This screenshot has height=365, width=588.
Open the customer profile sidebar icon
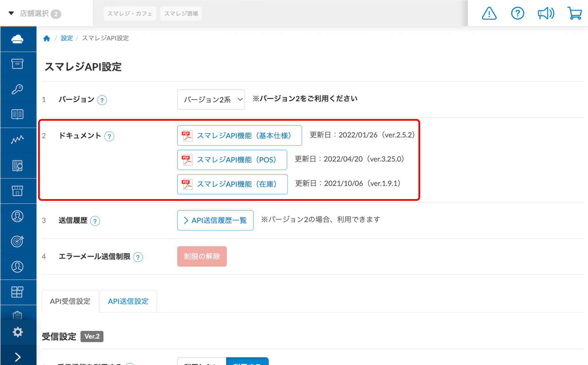[17, 216]
